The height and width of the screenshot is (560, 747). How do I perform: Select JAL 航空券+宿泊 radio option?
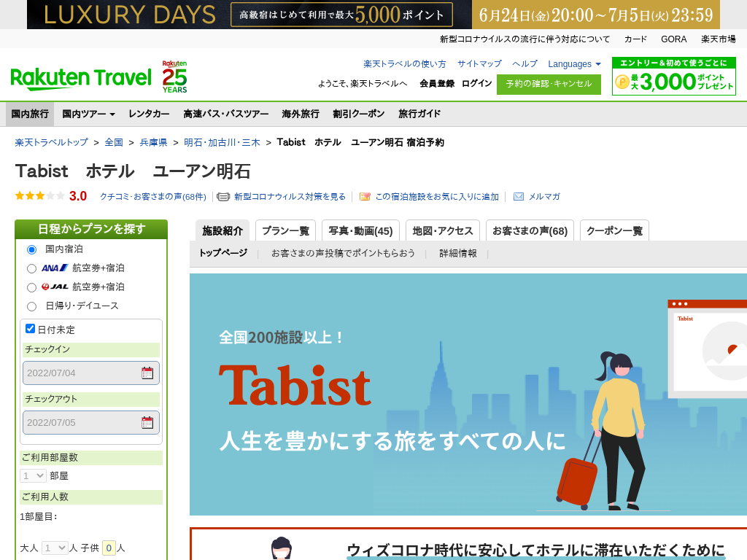(x=31, y=287)
